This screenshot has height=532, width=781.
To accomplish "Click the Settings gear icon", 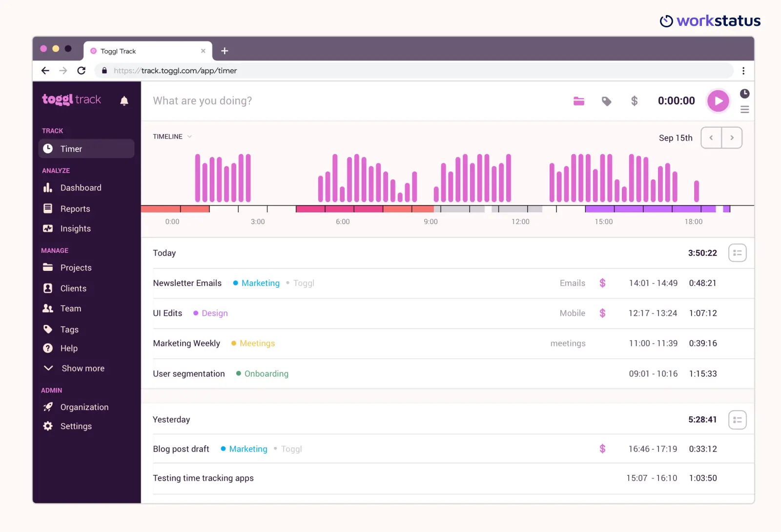I will point(48,426).
